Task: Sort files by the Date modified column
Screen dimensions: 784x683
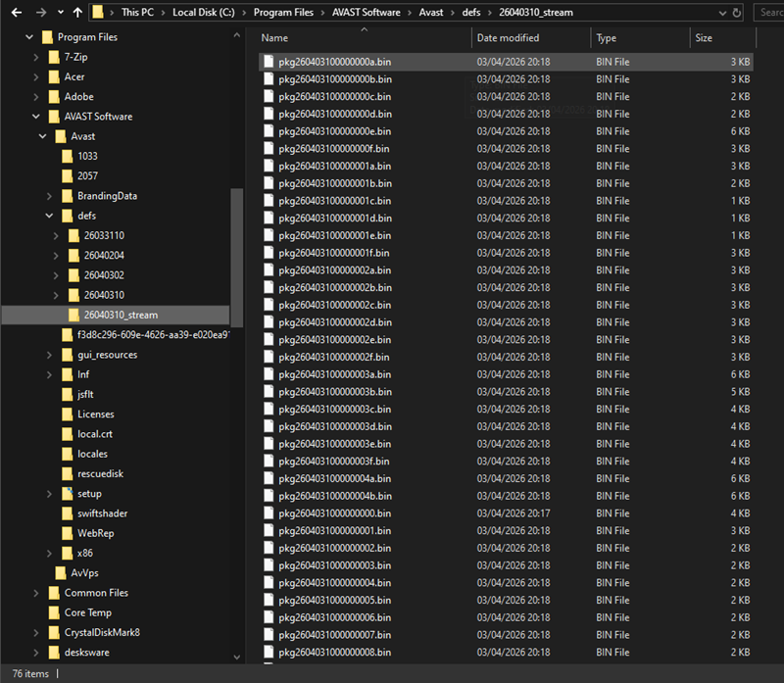Action: (x=508, y=38)
